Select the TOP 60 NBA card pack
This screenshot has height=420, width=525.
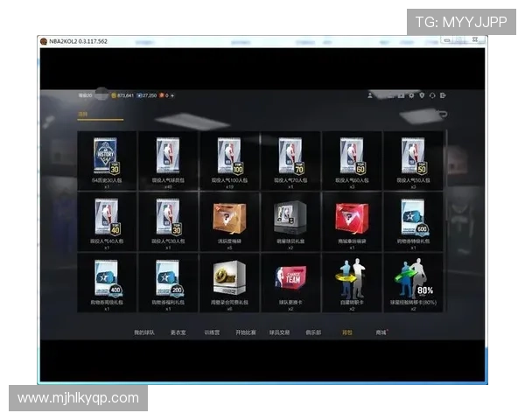pos(352,161)
